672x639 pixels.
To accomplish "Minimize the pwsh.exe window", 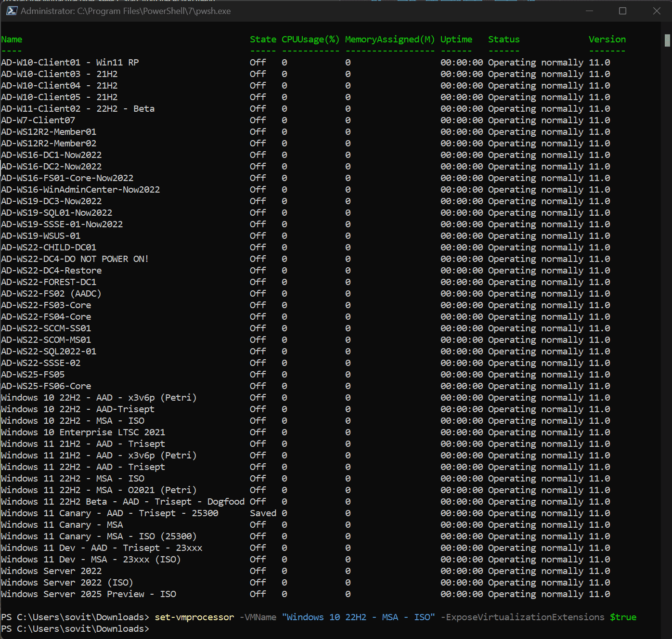I will (x=589, y=11).
